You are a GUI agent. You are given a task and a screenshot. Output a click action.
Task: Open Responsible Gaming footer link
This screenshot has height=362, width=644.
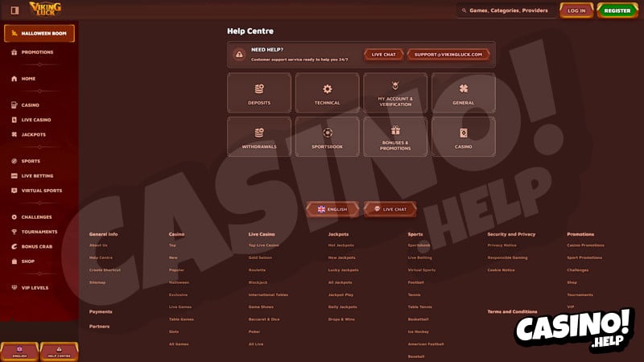(x=509, y=257)
